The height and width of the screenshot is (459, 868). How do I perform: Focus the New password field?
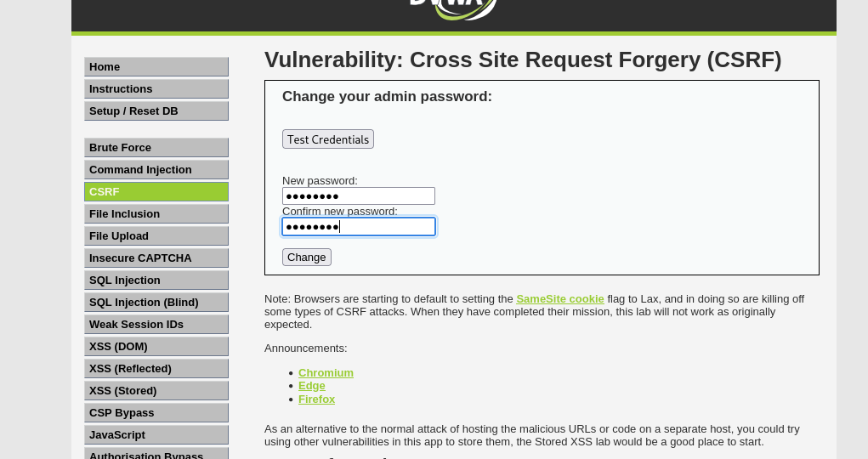pos(359,196)
